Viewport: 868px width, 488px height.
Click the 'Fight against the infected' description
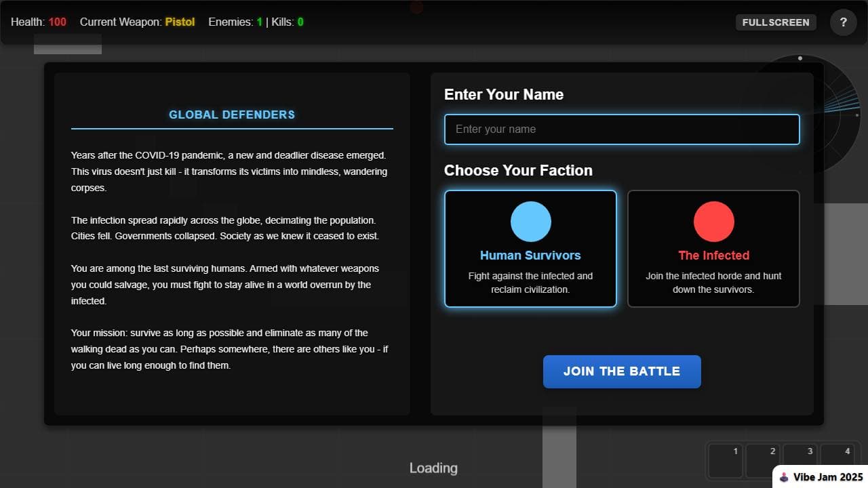click(x=530, y=283)
